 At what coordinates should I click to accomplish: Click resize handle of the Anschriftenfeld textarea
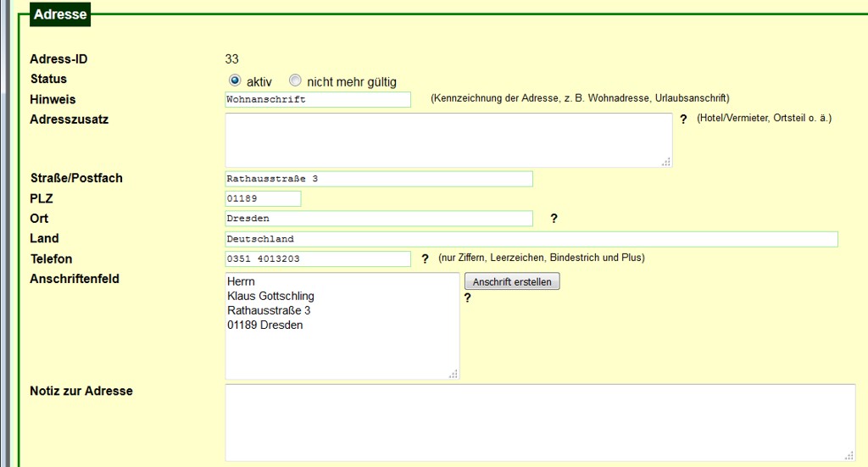click(453, 373)
